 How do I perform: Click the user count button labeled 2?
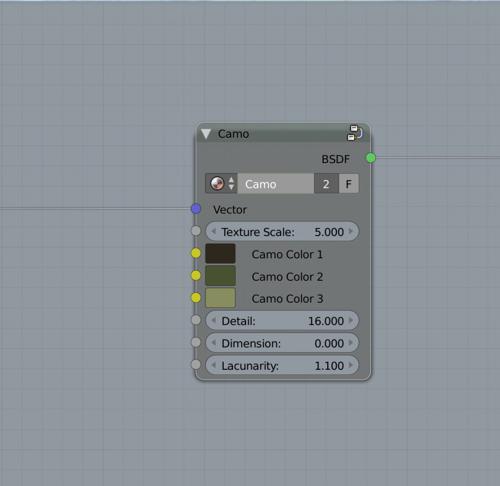[x=326, y=184]
